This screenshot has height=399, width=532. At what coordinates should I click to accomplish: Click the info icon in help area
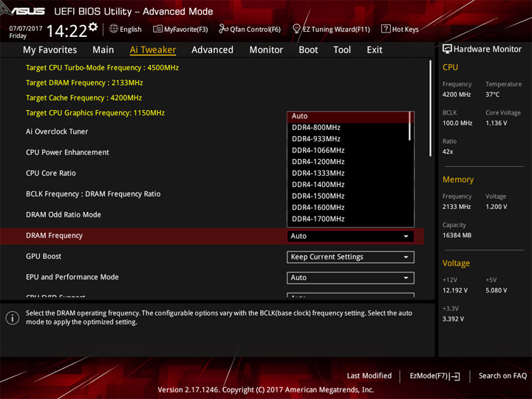coord(13,318)
